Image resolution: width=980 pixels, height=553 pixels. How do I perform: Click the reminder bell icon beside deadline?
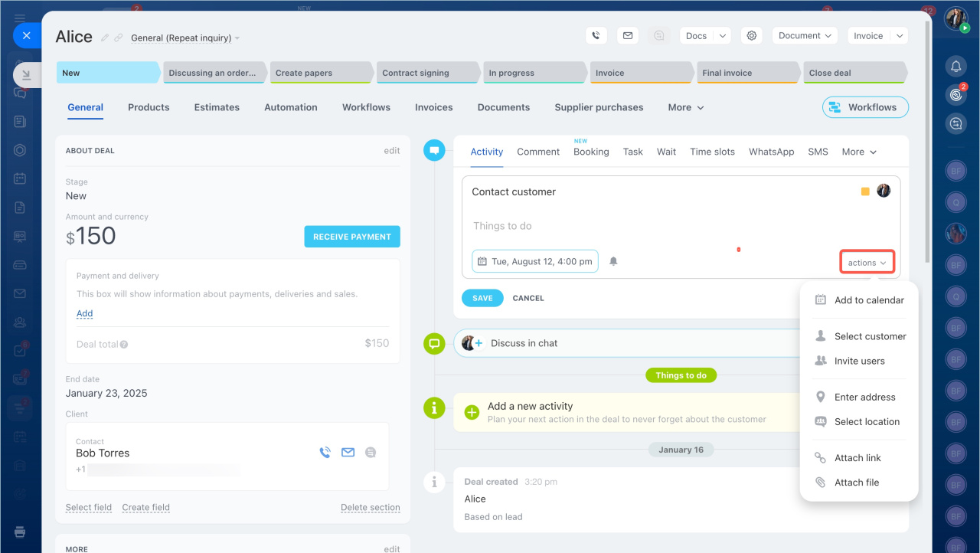coord(613,261)
